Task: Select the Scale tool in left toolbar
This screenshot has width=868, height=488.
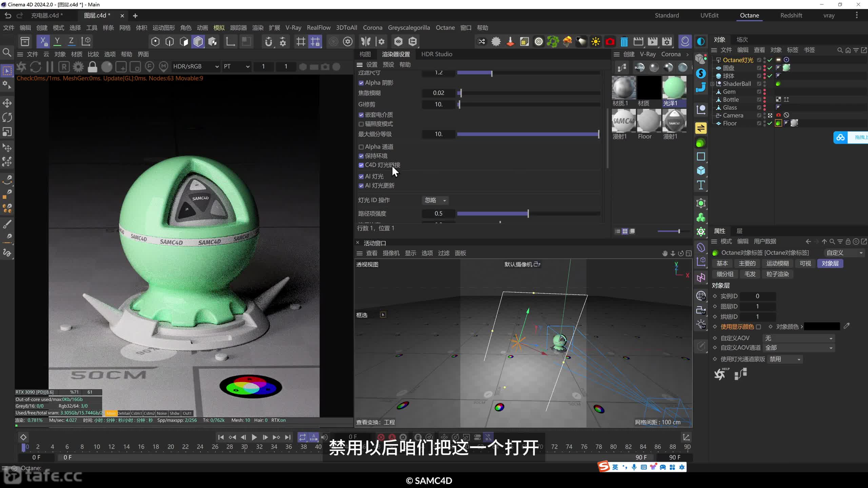Action: 7,131
